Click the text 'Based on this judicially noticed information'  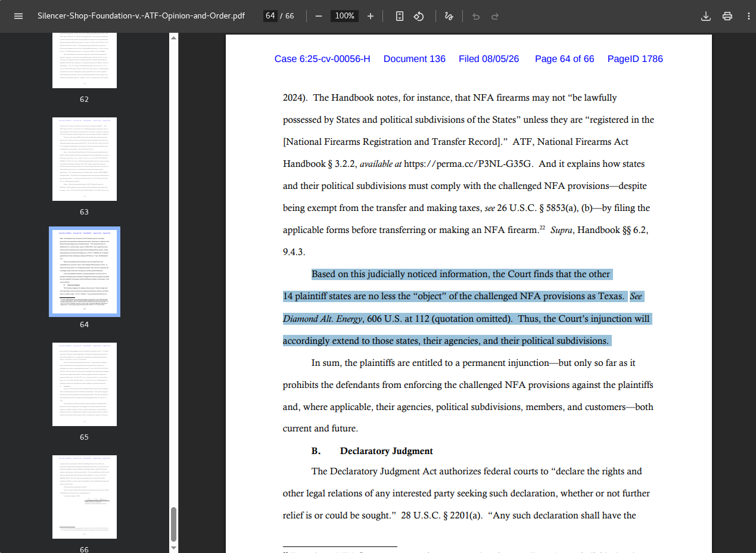[399, 274]
